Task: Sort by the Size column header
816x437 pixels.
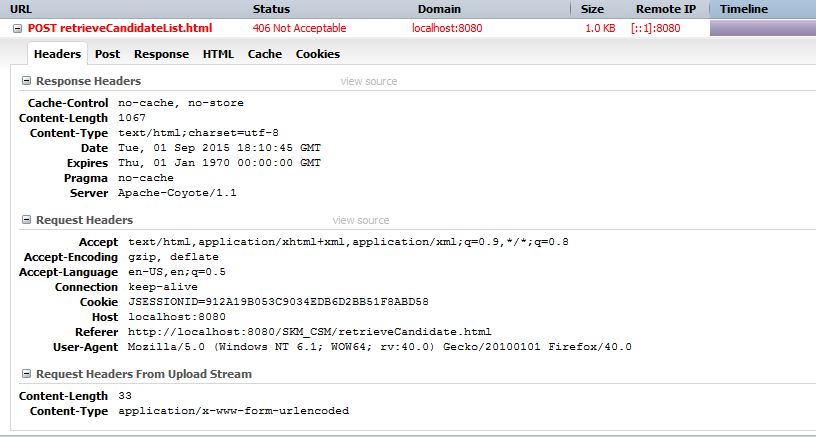Action: (593, 9)
